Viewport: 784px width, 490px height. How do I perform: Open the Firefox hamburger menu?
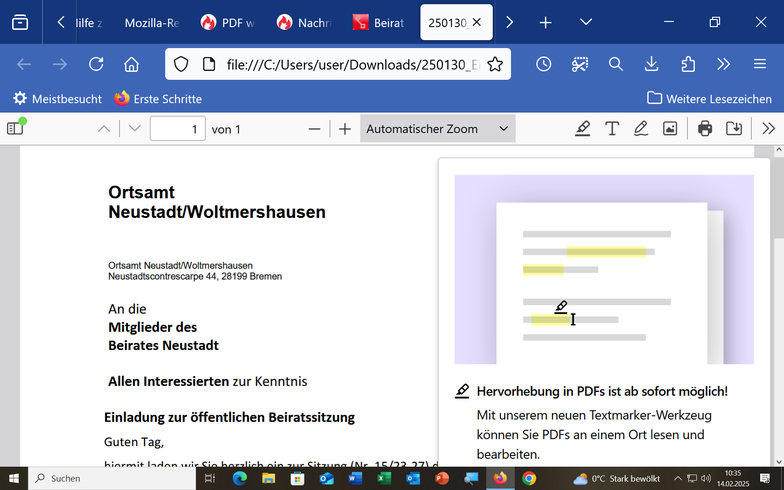[x=760, y=64]
